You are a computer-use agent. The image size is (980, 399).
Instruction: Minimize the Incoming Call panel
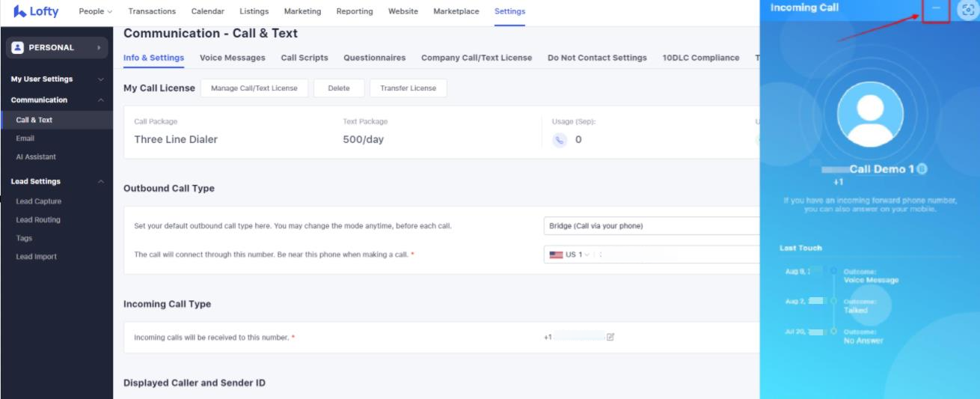click(x=936, y=8)
